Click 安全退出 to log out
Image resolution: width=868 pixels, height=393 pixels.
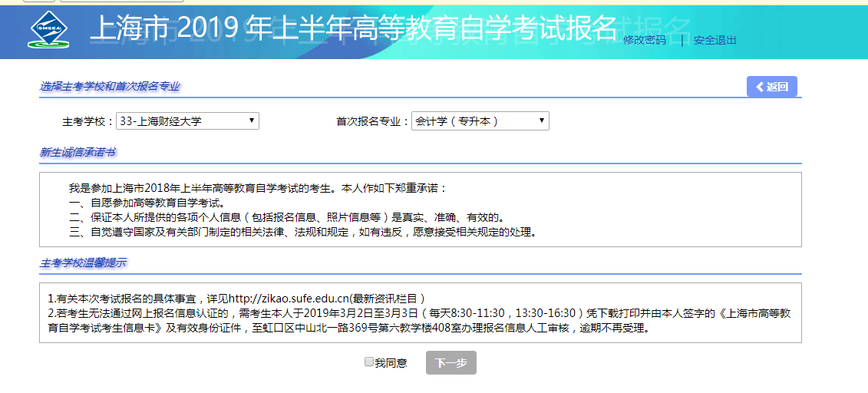pyautogui.click(x=715, y=40)
